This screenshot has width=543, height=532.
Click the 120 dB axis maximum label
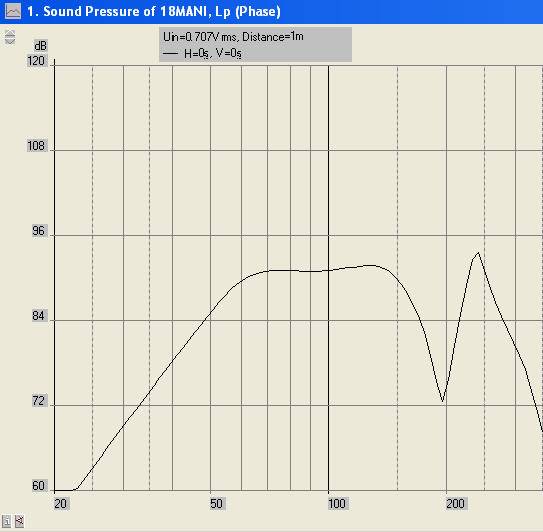click(x=36, y=61)
